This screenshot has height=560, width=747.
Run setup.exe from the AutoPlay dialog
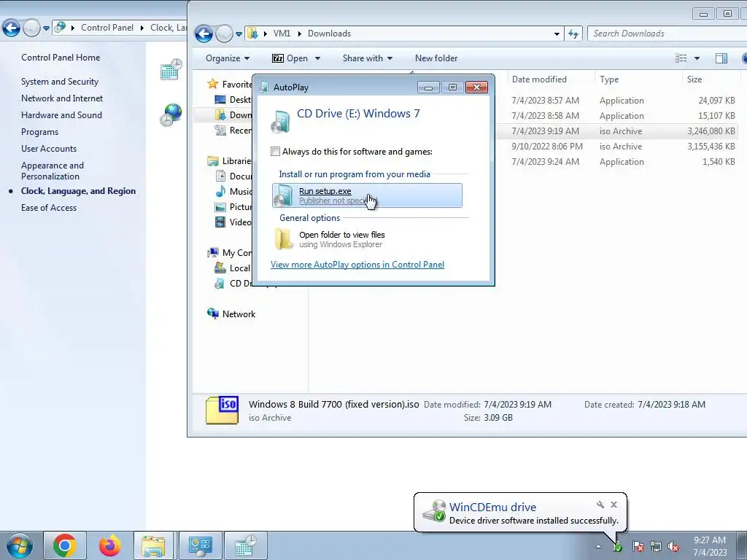coord(367,195)
